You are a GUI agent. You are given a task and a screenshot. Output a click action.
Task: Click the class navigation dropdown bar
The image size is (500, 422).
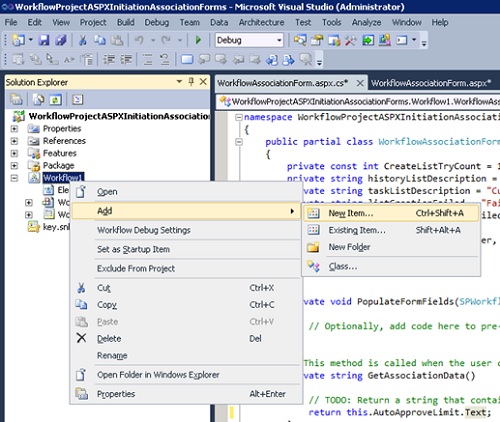coord(358,102)
